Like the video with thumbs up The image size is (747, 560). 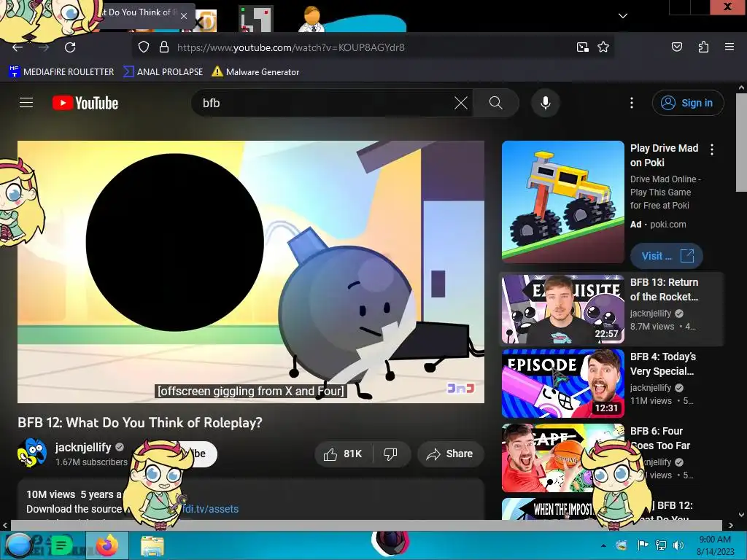click(343, 454)
